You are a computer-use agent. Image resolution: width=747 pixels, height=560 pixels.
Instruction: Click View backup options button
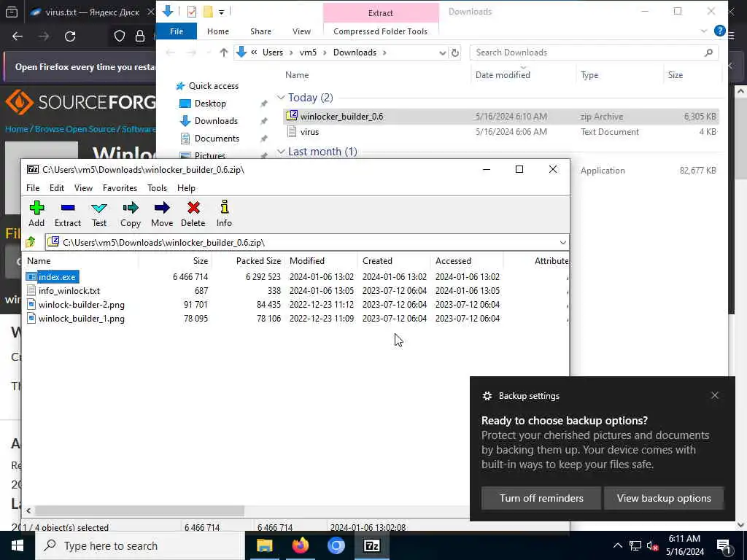[x=664, y=498]
